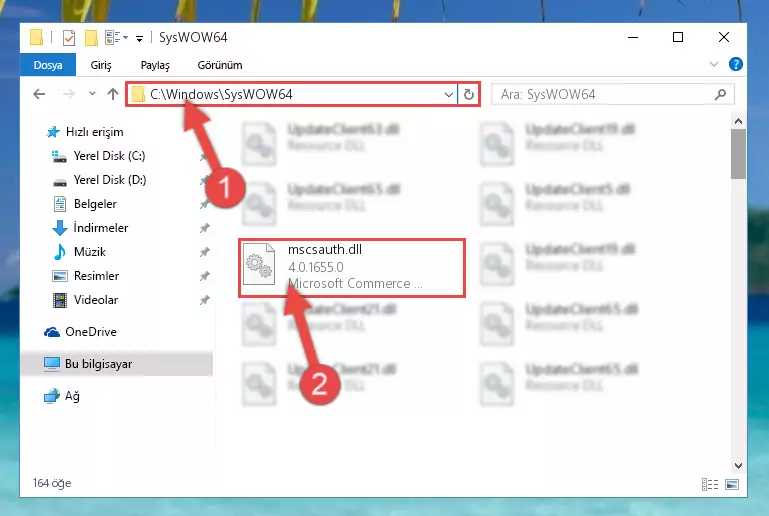Click the mscsauth.dll gear file icon

pos(259,265)
